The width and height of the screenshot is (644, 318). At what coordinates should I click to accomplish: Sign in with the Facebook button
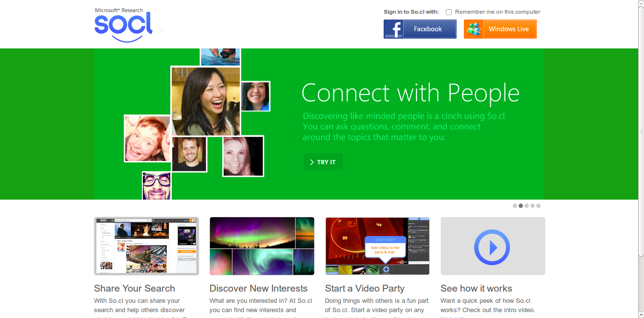pyautogui.click(x=420, y=29)
